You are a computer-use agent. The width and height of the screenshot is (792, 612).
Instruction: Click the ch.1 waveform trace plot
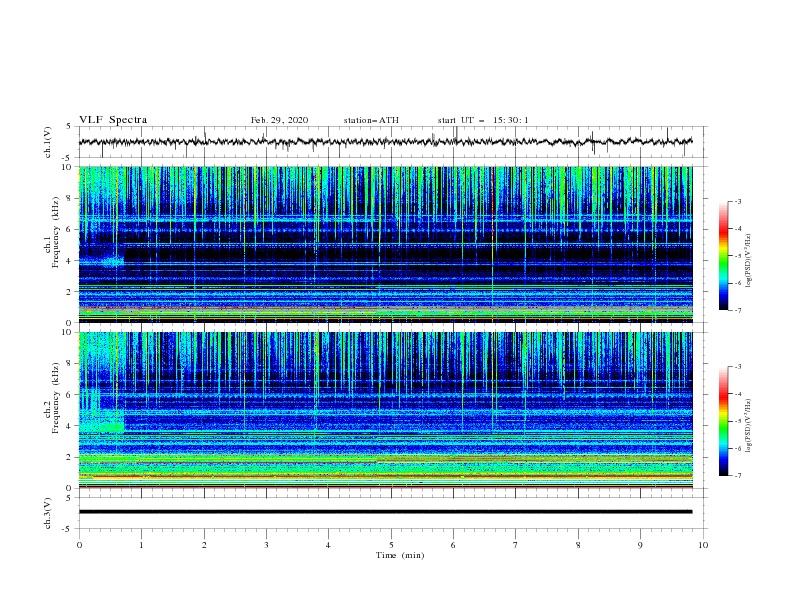pos(385,142)
